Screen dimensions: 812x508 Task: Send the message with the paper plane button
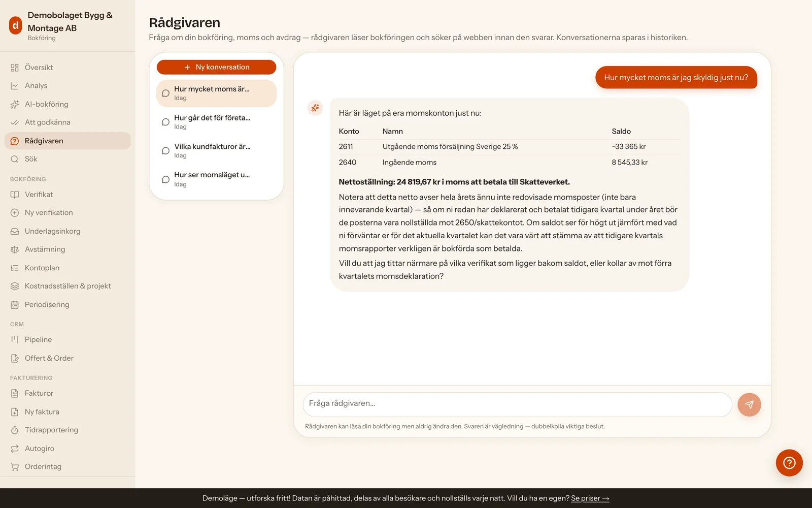click(x=749, y=405)
